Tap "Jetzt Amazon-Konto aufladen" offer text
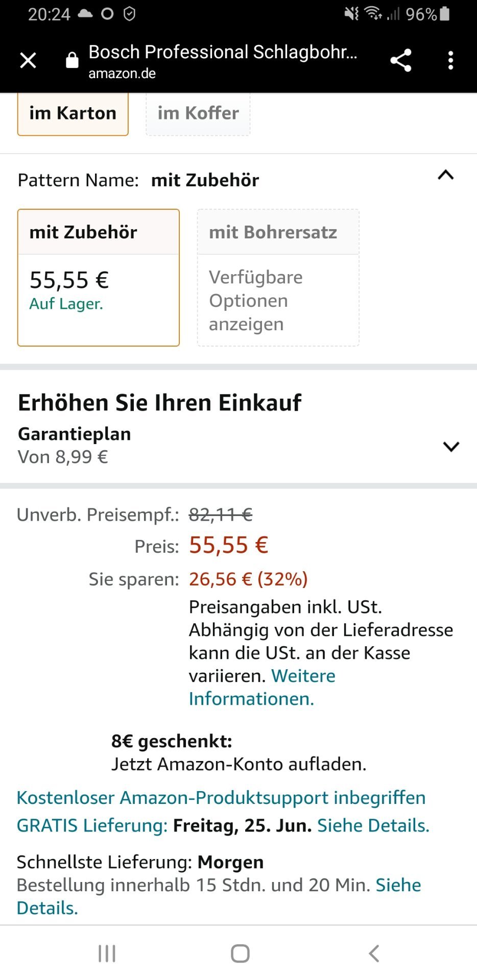 pos(238,764)
